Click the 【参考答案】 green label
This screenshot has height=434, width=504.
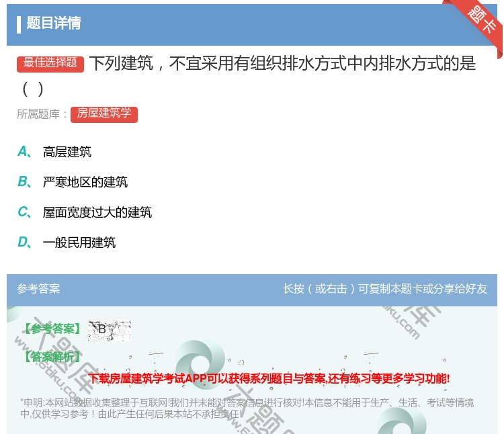pyautogui.click(x=52, y=329)
